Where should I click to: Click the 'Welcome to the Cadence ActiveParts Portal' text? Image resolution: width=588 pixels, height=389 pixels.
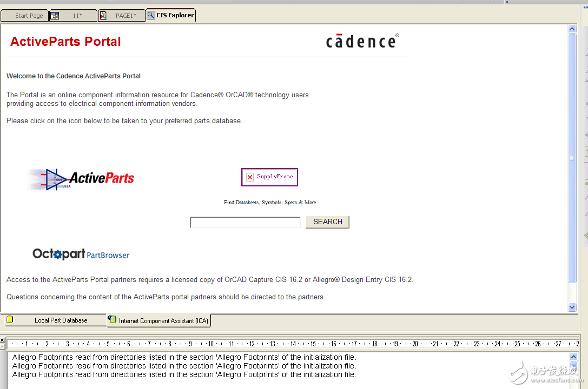point(74,76)
